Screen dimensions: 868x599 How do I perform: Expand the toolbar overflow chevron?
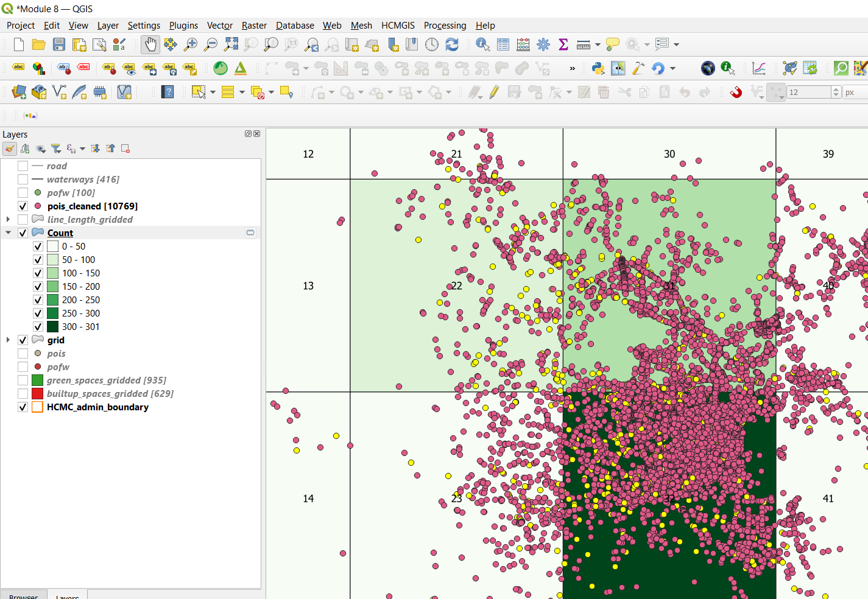[x=572, y=68]
